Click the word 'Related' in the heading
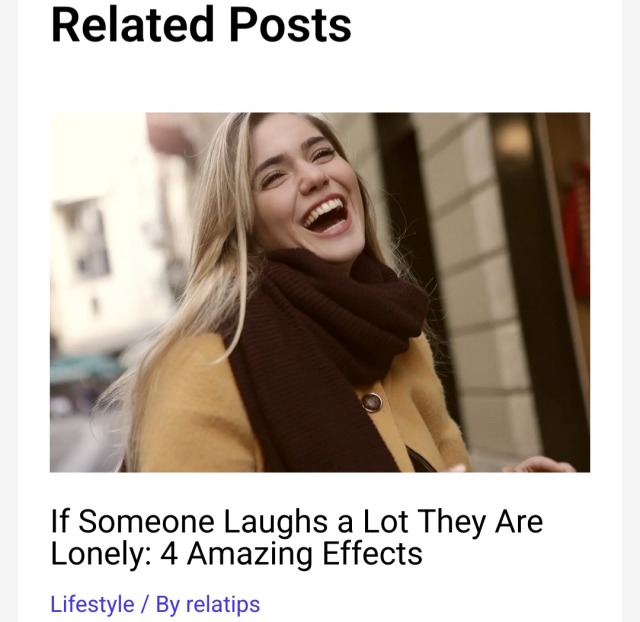 pyautogui.click(x=132, y=24)
